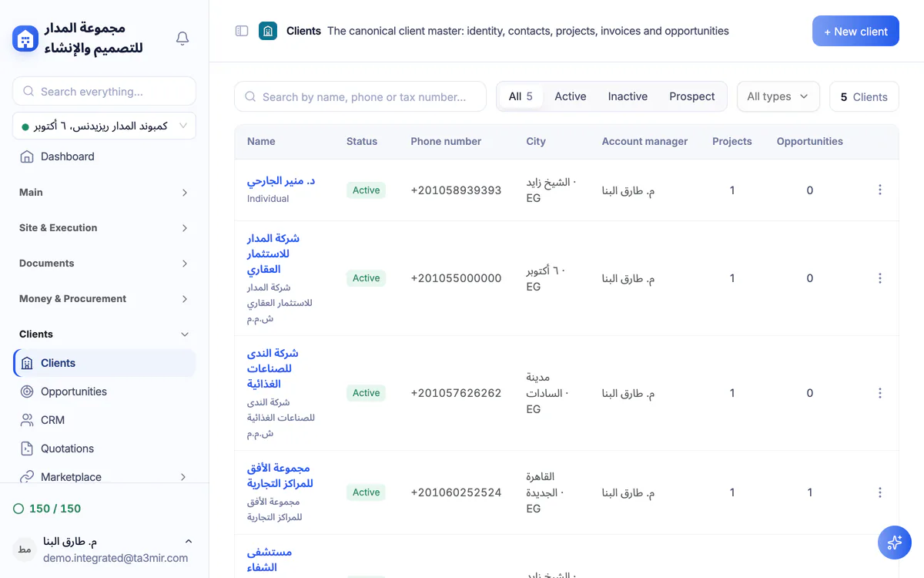Open the project selector كمبوند المدار ريزيدنس
This screenshot has height=578, width=924.
pos(104,126)
